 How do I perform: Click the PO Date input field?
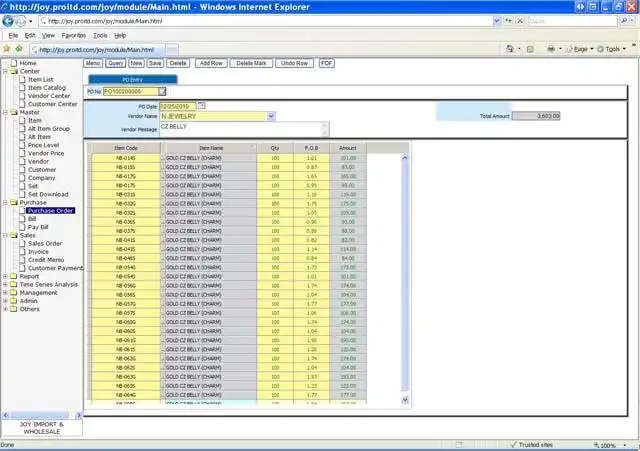click(x=178, y=106)
